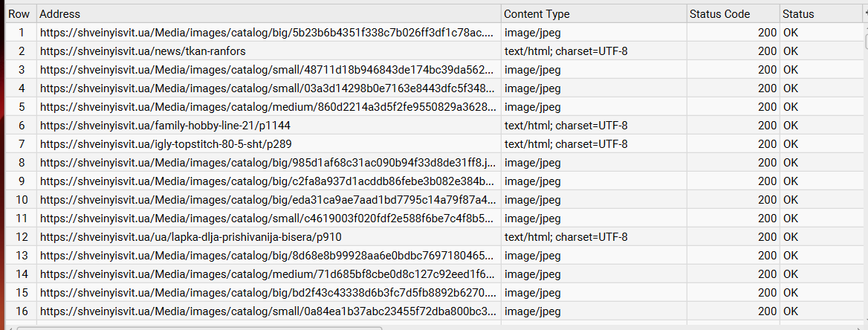
Task: Select the catalog/big/5b23b6b4351f image URL
Action: [269, 33]
